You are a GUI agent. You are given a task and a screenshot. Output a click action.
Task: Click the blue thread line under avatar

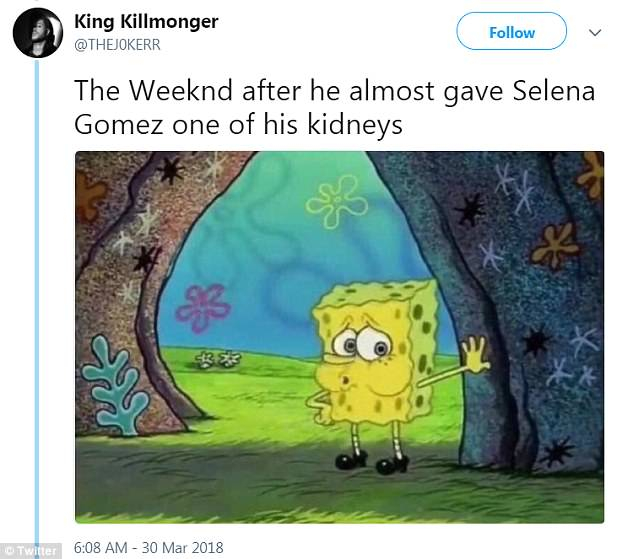(x=37, y=303)
